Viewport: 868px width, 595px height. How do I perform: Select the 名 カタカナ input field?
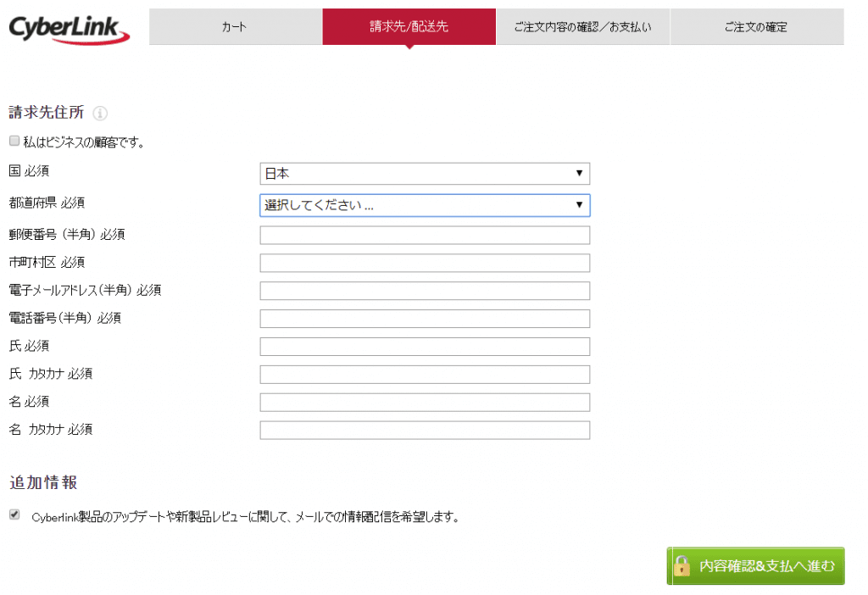click(x=424, y=430)
